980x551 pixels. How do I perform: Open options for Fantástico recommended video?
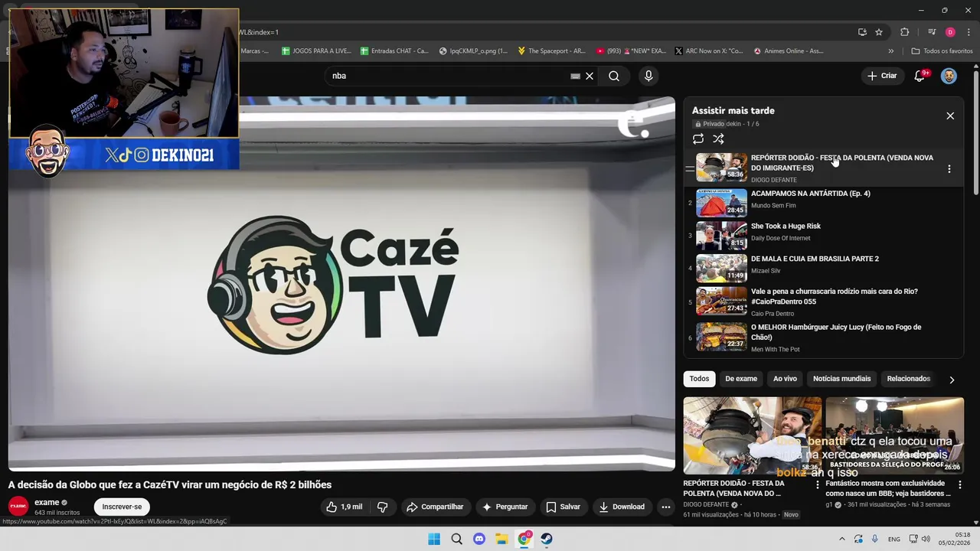pos(960,485)
